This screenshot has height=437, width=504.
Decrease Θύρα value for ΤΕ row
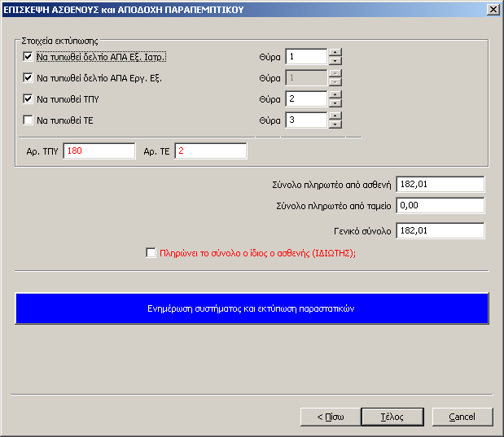[x=335, y=125]
